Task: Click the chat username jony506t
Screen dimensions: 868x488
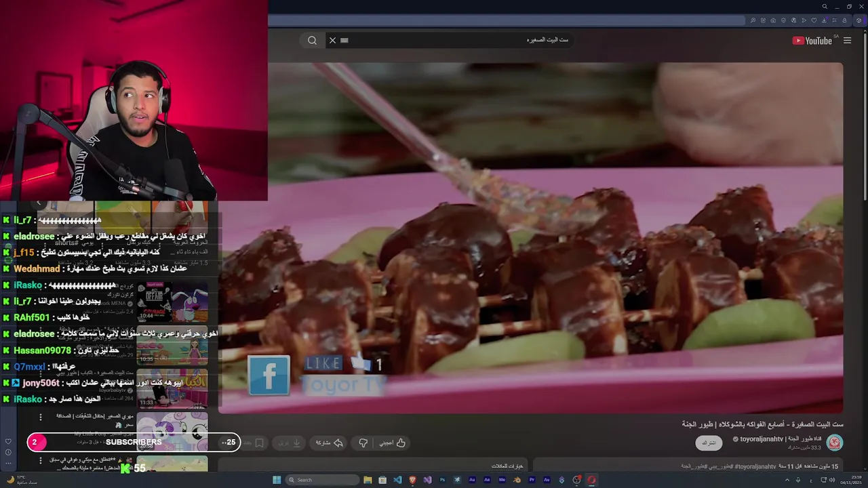Action: click(x=41, y=383)
